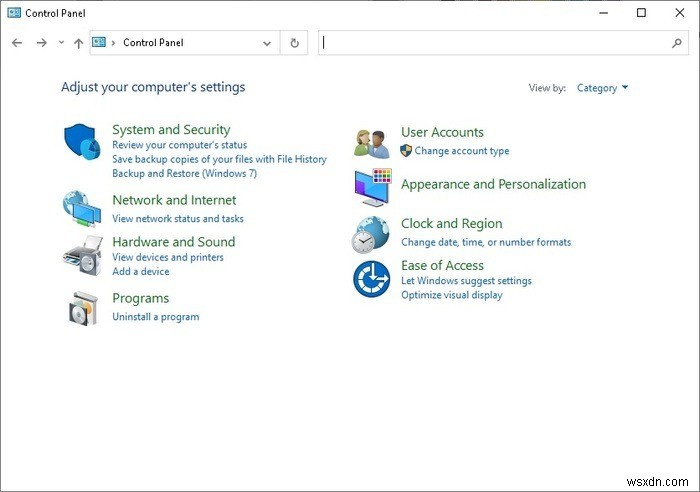Open Ease of Access heading
Image resolution: width=700 pixels, height=492 pixels.
point(442,266)
